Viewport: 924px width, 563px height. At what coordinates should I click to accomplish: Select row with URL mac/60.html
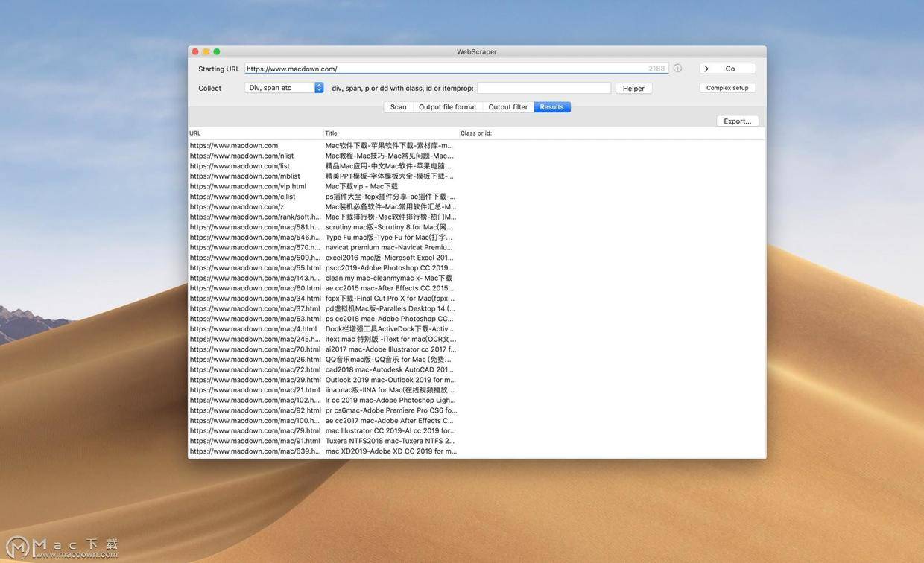(x=477, y=288)
